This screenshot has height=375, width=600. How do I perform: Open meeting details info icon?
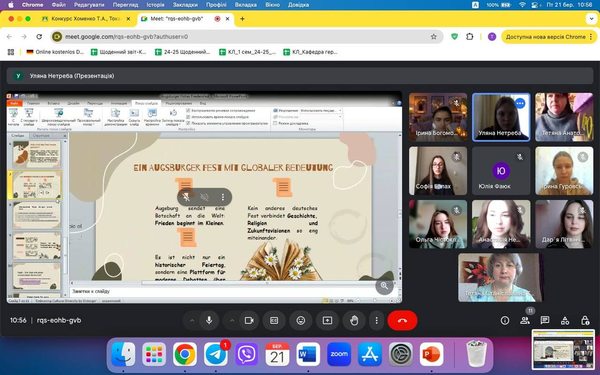pyautogui.click(x=505, y=320)
